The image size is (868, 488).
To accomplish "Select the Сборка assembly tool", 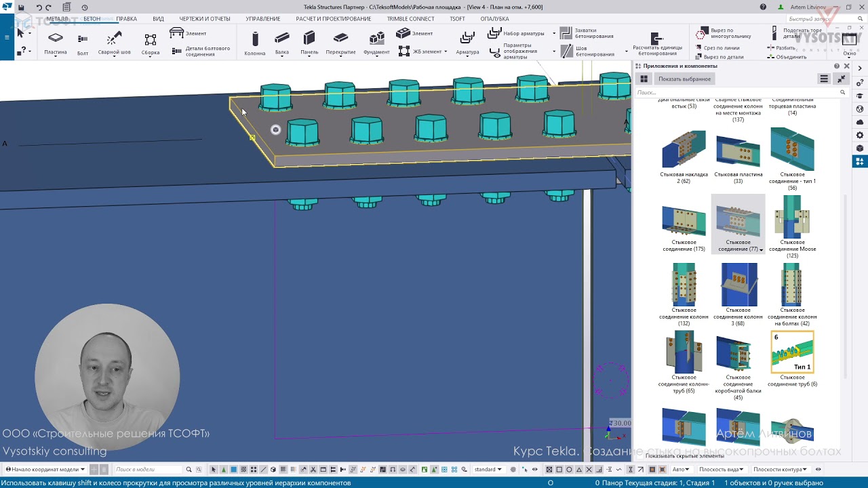I will [151, 45].
